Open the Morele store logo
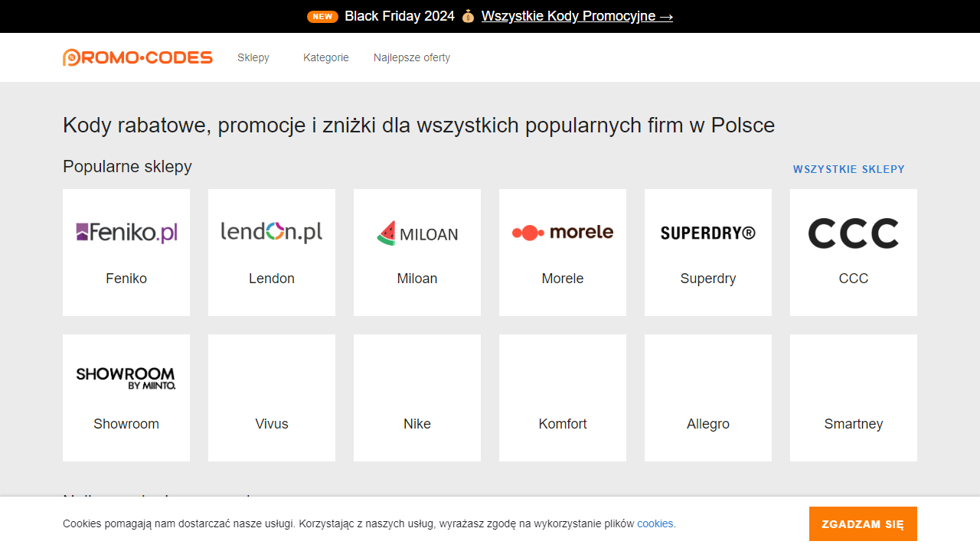Viewport: 980px width, 551px height. 562,231
